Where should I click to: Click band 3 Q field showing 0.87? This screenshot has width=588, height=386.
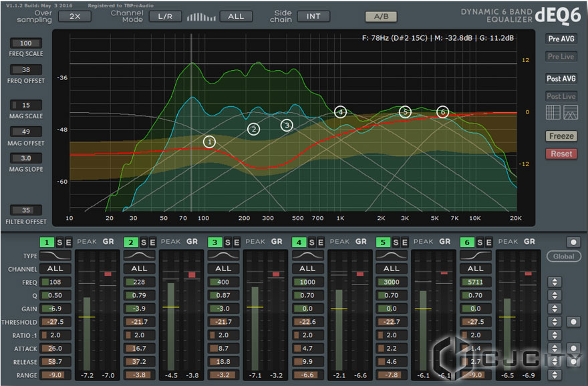coord(223,295)
